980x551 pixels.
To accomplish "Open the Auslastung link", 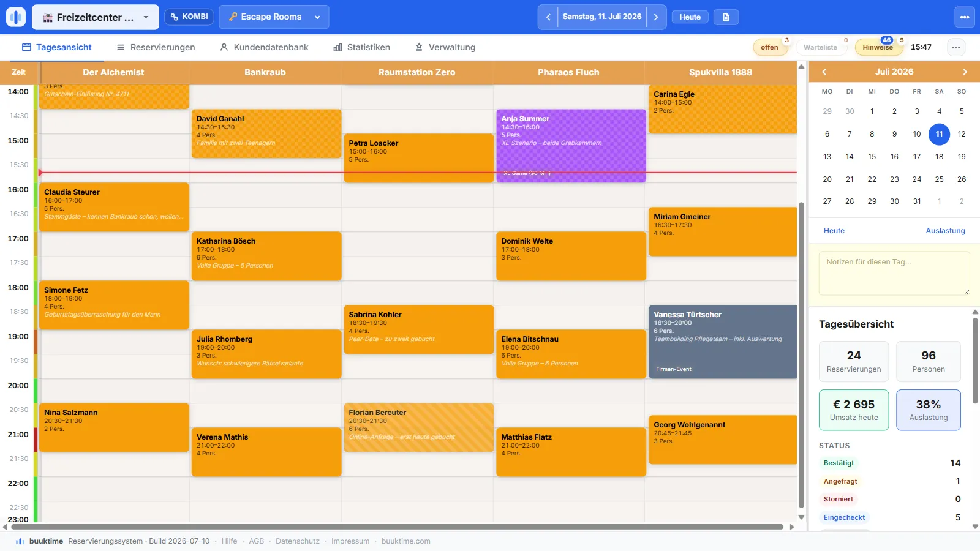I will pos(945,231).
